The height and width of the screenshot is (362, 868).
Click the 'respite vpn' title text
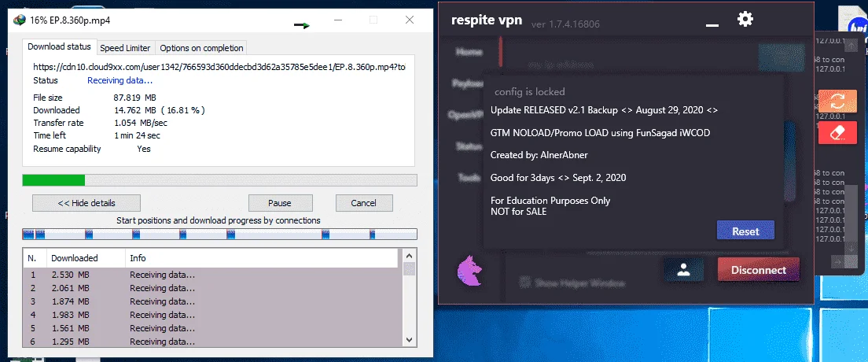(x=487, y=21)
